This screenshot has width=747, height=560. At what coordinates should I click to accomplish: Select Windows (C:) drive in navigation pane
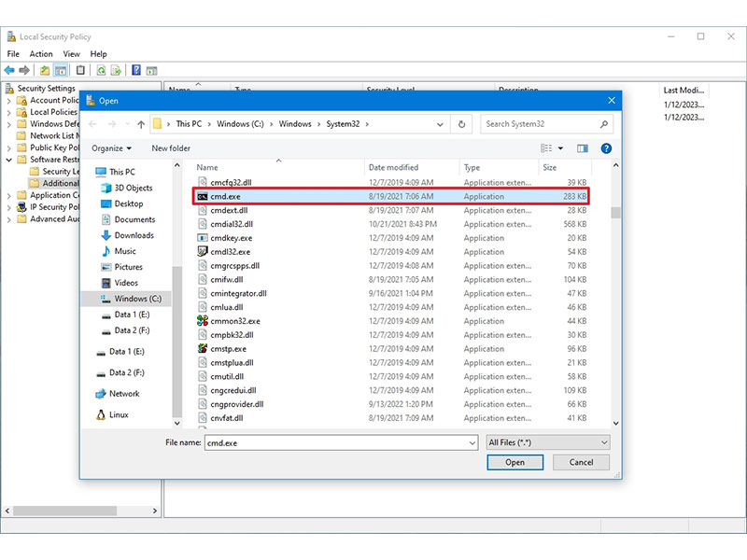pos(131,299)
